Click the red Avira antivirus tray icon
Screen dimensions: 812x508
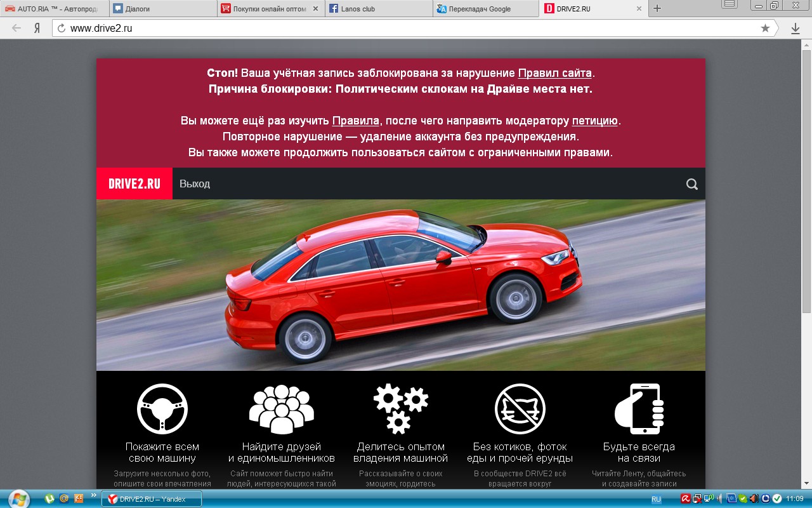686,499
